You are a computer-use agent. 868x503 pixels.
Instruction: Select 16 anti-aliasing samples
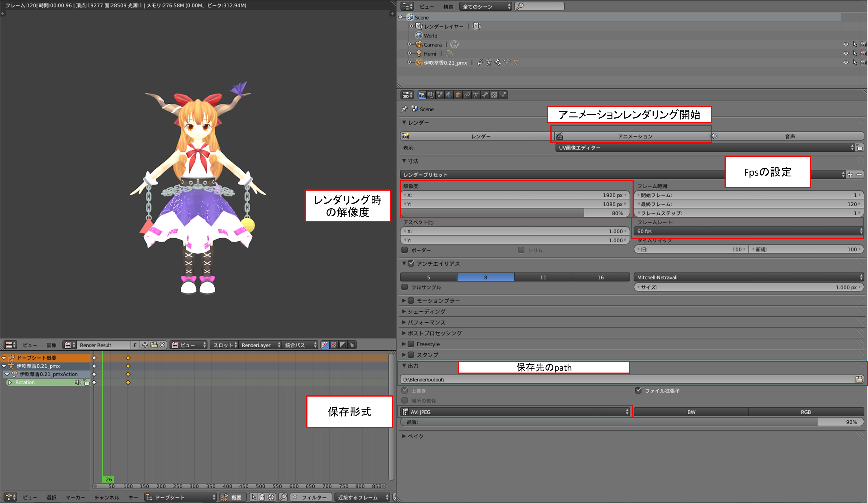tap(600, 277)
